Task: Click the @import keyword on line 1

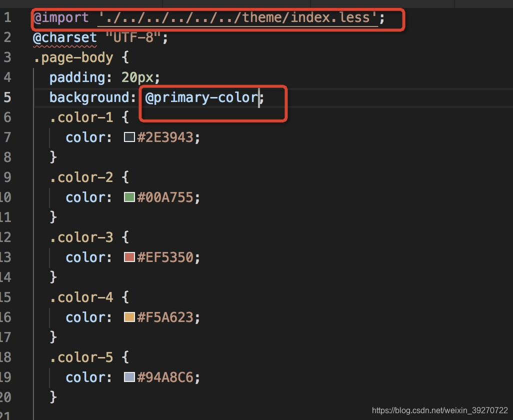Action: (x=61, y=17)
